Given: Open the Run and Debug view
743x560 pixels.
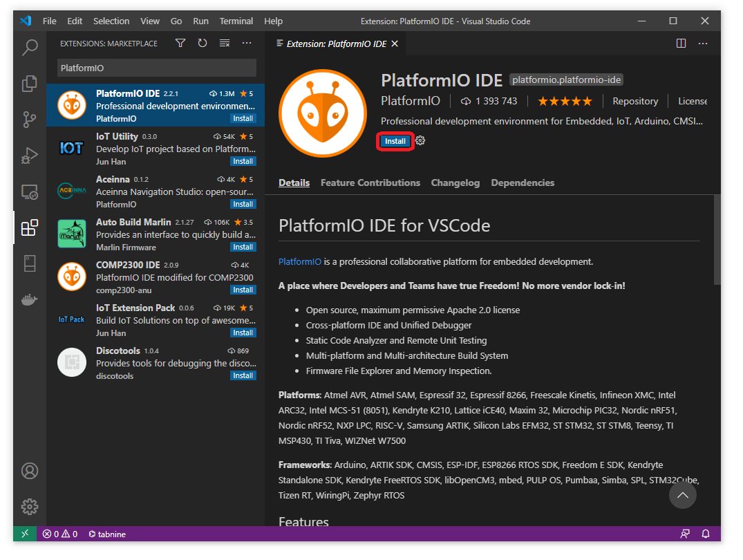Looking at the screenshot, I should point(30,156).
